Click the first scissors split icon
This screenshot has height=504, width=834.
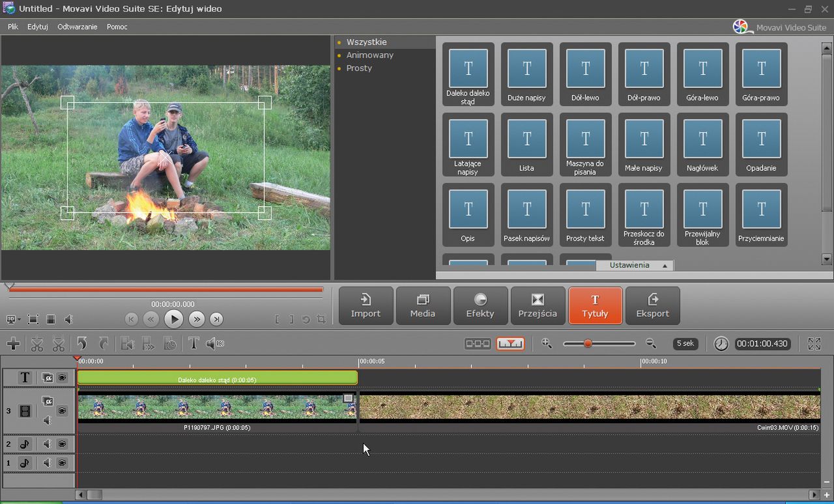(x=37, y=344)
